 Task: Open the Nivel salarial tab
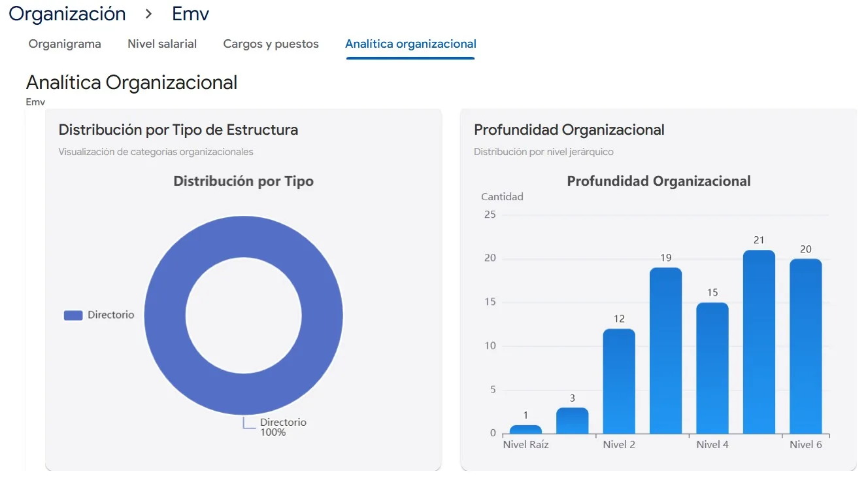point(162,44)
